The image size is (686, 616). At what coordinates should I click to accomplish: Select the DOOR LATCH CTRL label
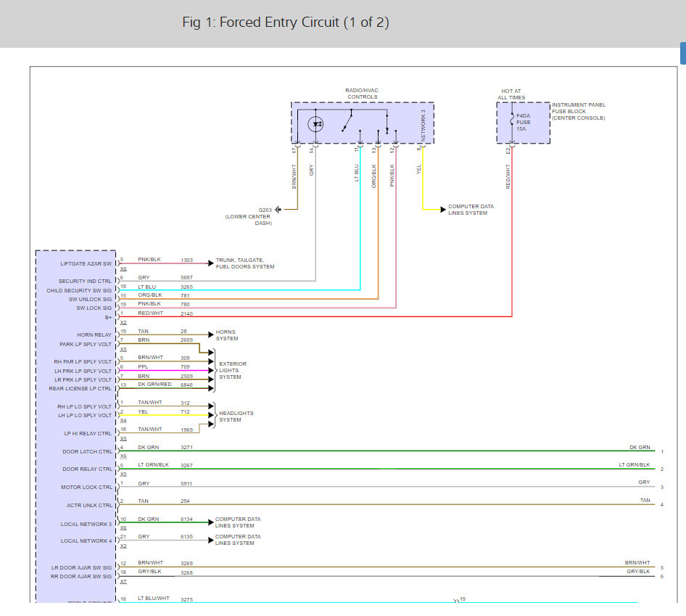(87, 451)
